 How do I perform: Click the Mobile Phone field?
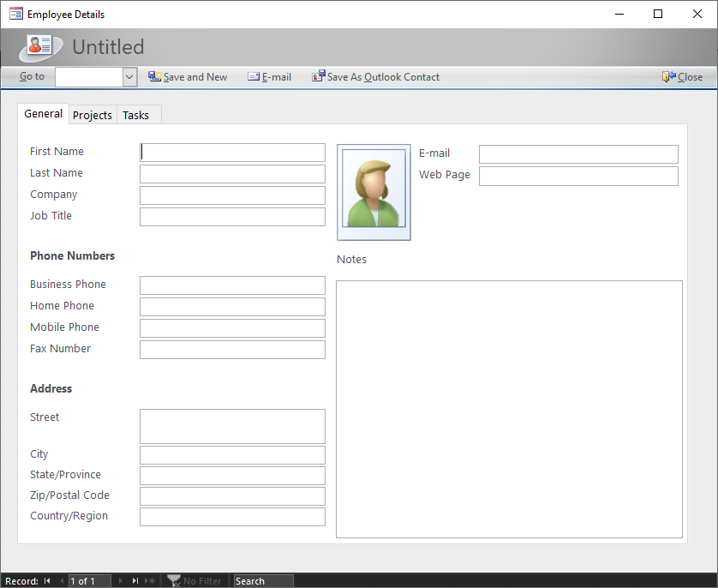(x=232, y=328)
